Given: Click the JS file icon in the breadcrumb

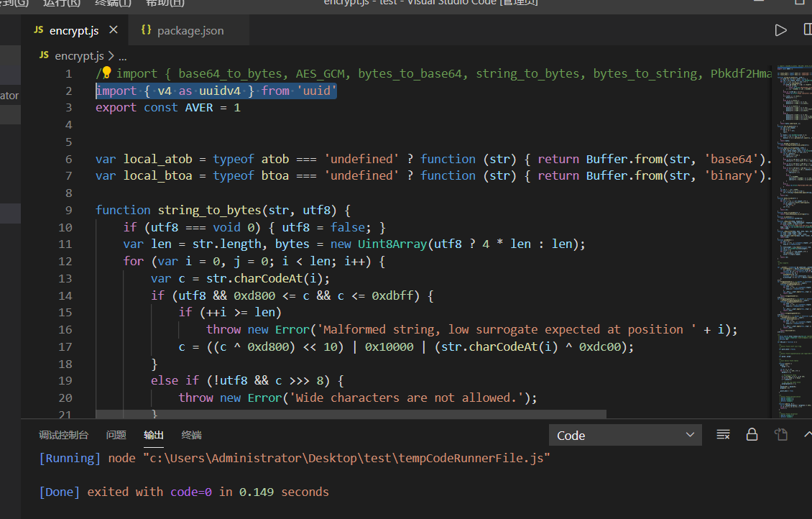Looking at the screenshot, I should (44, 55).
